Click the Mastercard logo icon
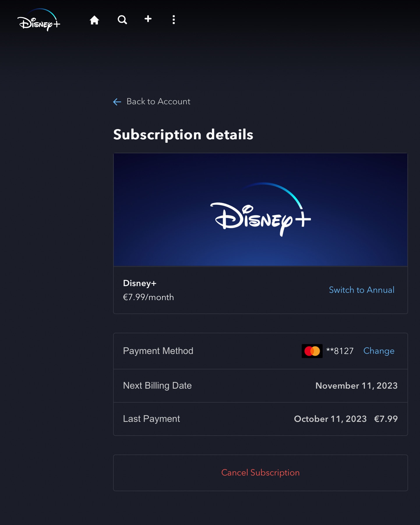 312,351
